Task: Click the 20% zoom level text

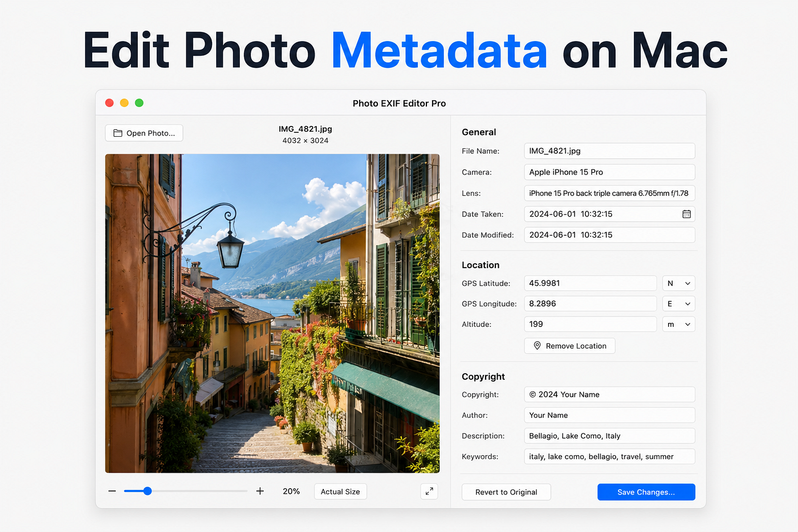Action: pyautogui.click(x=291, y=491)
